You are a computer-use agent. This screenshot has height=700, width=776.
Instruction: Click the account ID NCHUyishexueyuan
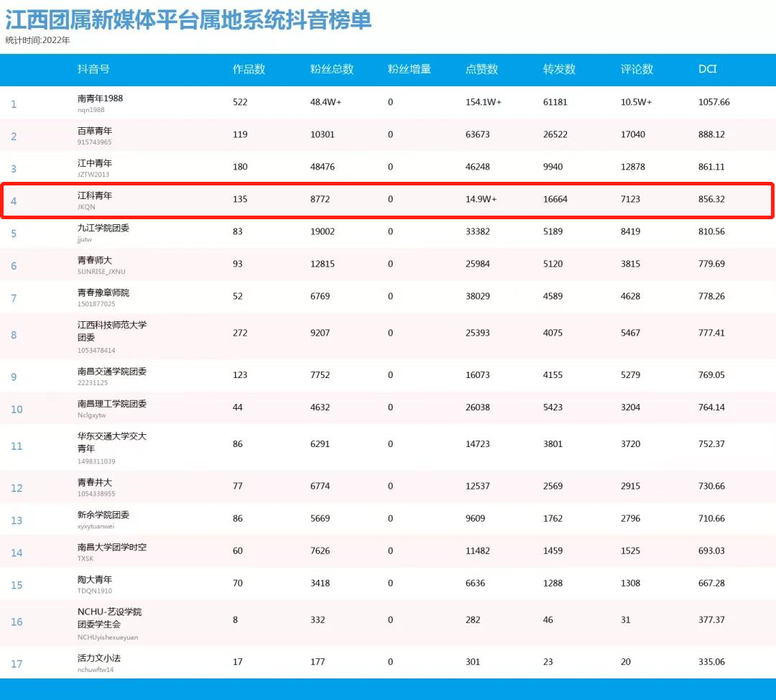[107, 637]
